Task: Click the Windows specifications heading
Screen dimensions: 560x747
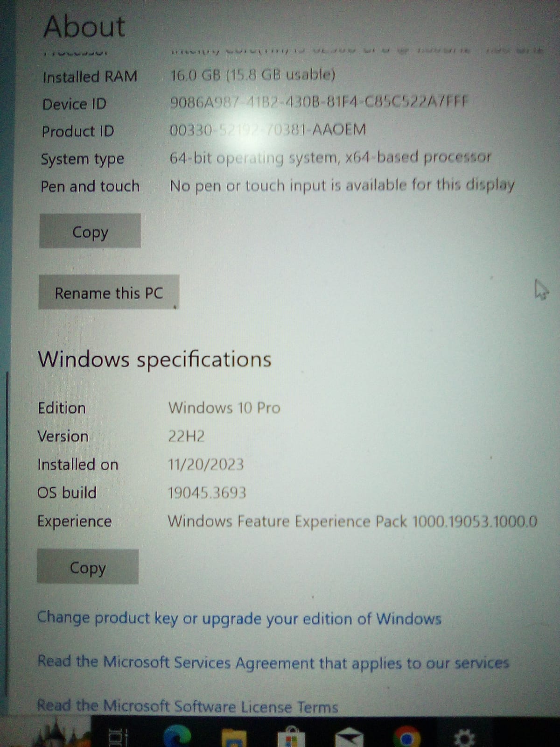Action: 154,359
